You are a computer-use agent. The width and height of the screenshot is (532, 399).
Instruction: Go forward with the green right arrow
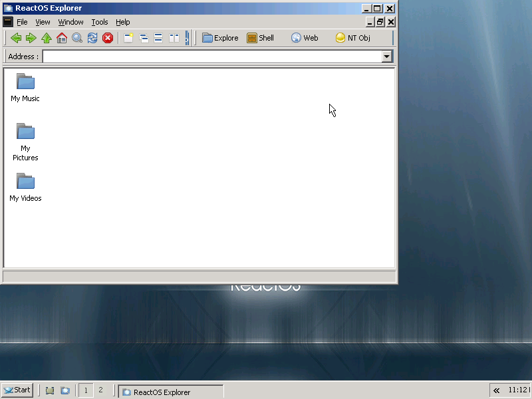click(31, 38)
